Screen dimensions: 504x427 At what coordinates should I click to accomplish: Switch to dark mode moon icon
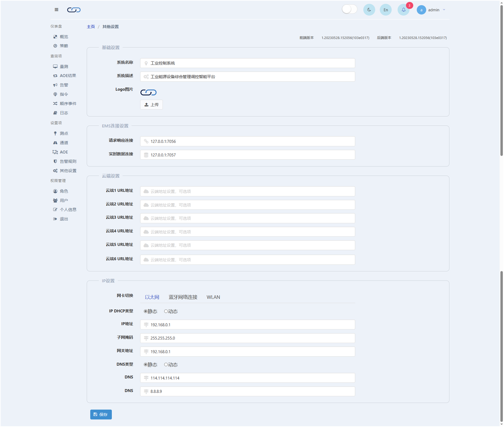coord(369,10)
